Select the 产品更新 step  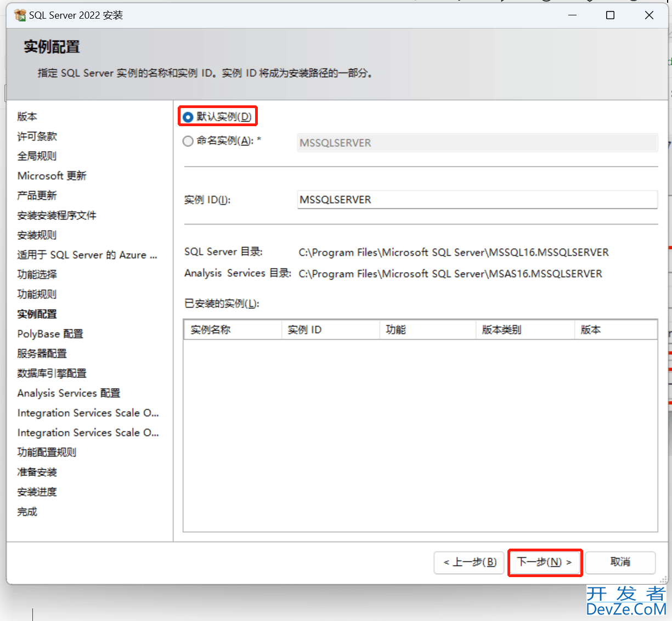(37, 195)
